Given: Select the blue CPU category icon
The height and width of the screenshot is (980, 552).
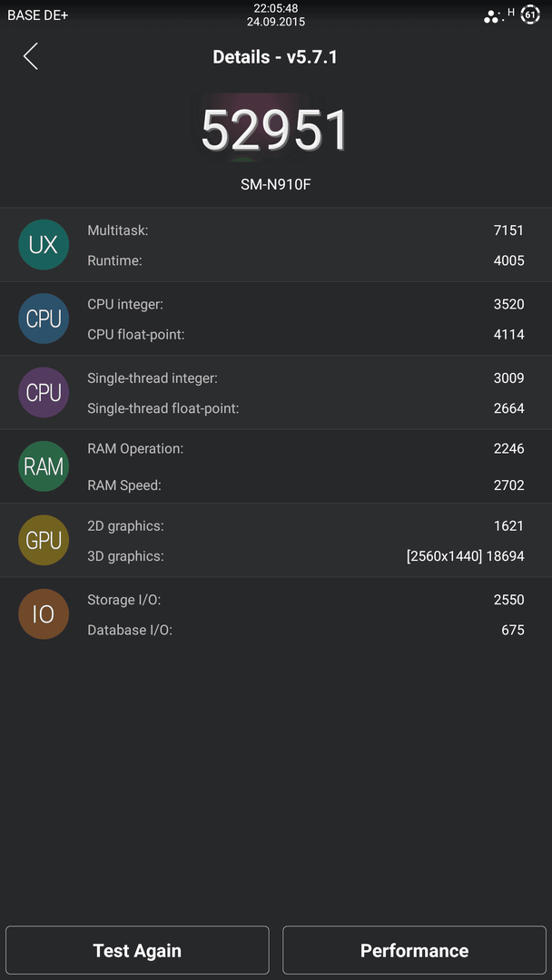Looking at the screenshot, I should click(x=44, y=318).
